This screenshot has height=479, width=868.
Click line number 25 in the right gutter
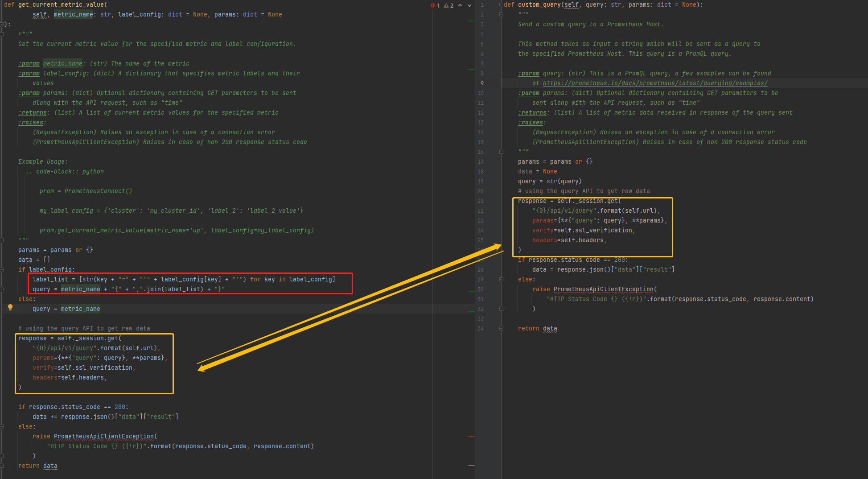(x=481, y=240)
